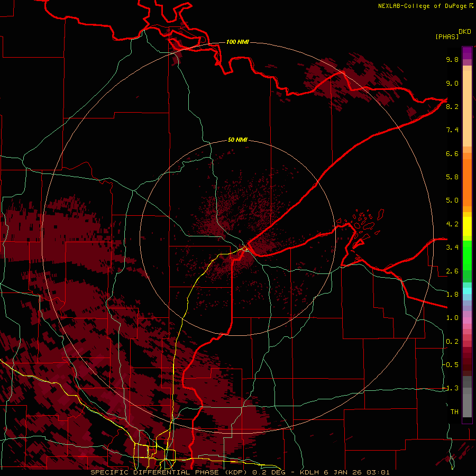Viewport: 476px width, 476px height.
Task: Click the -0.5 value on the color scale
Action: coord(450,364)
